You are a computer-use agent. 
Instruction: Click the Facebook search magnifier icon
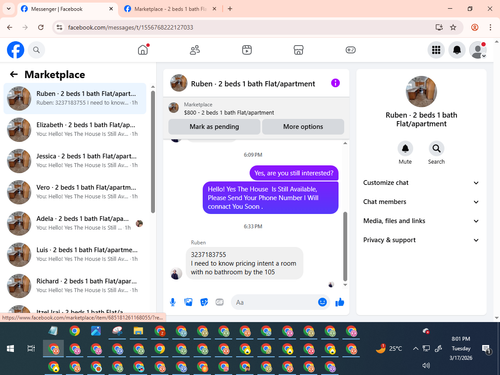click(36, 50)
